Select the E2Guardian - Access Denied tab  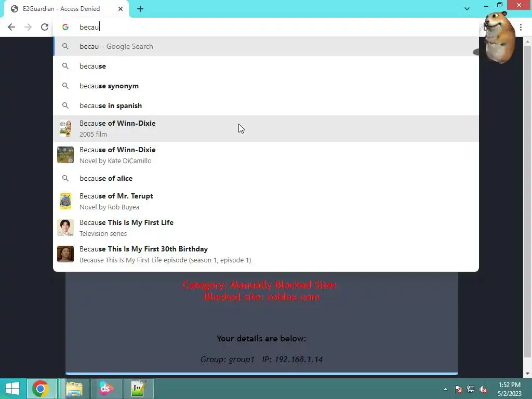(66, 9)
